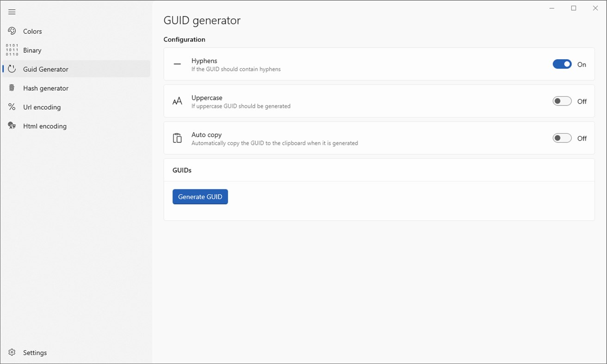
Task: Switch to Hash generator page
Action: (46, 88)
